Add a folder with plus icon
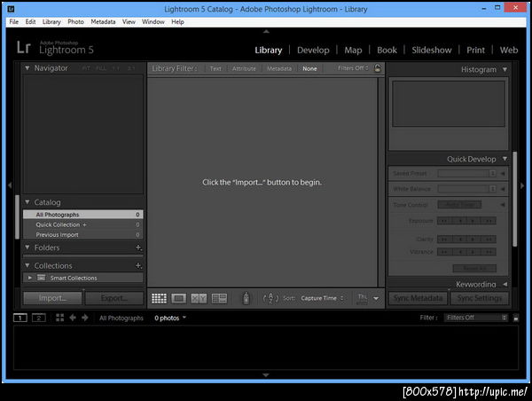Screen dimensions: 532x401 (x=138, y=248)
